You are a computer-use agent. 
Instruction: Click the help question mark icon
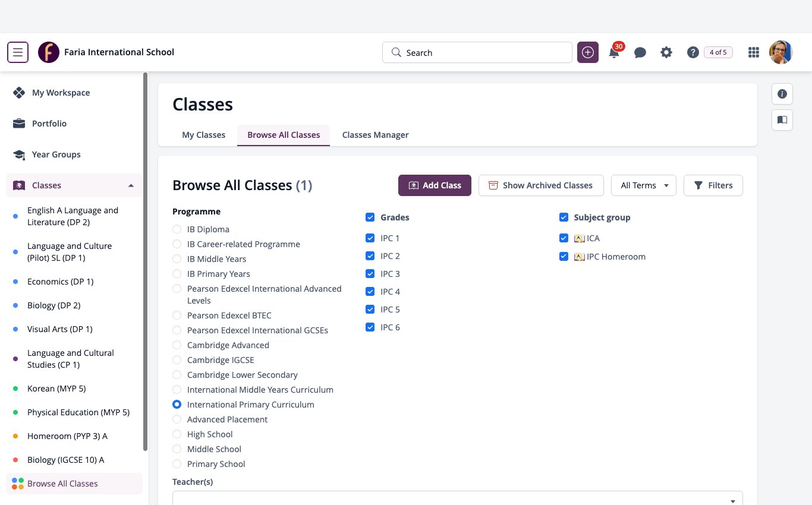coord(693,52)
